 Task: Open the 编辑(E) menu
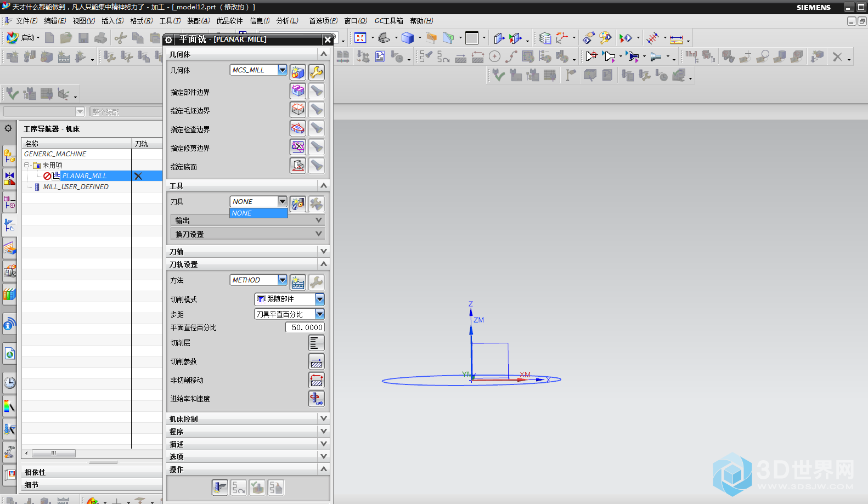coord(55,21)
